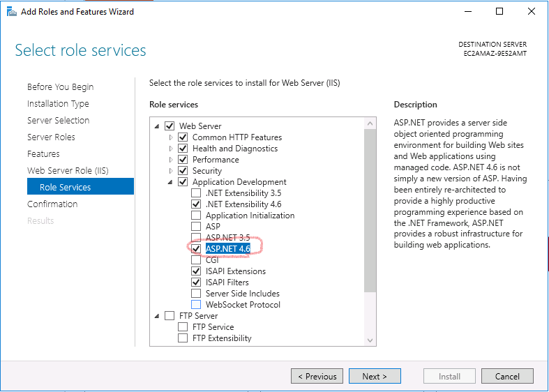Close the Add Roles and Features Wizard
This screenshot has height=392, width=549.
pos(532,11)
